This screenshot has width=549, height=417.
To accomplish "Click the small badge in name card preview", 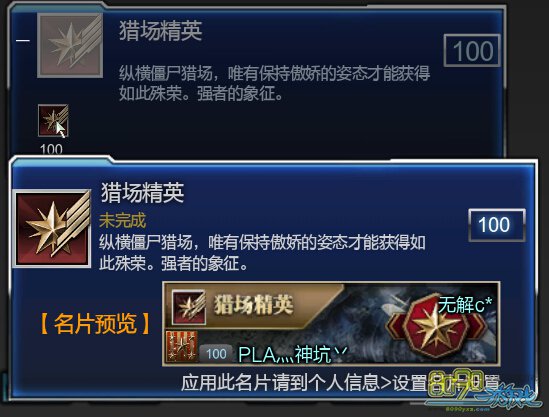I will click(x=188, y=307).
